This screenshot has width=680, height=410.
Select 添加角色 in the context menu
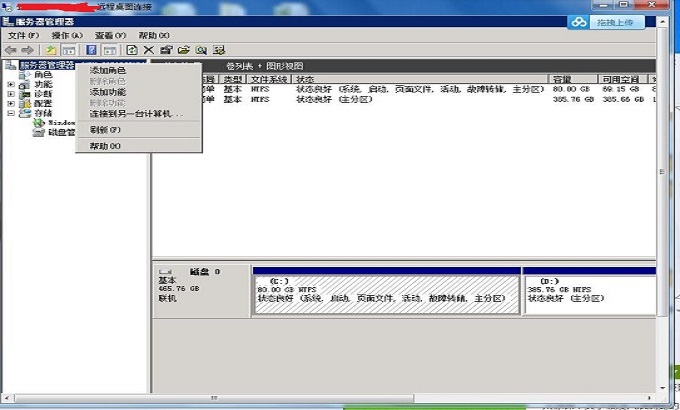tap(108, 70)
